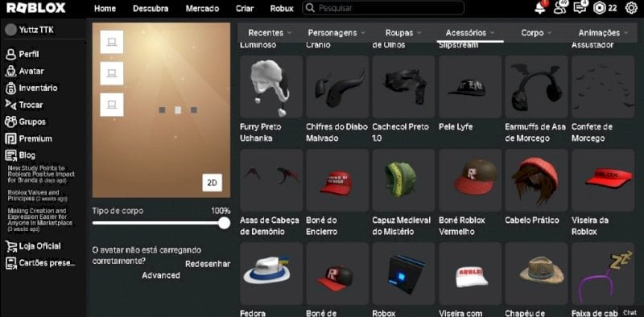The image size is (644, 317).
Task: Expand the Roupas dropdown
Action: [403, 33]
